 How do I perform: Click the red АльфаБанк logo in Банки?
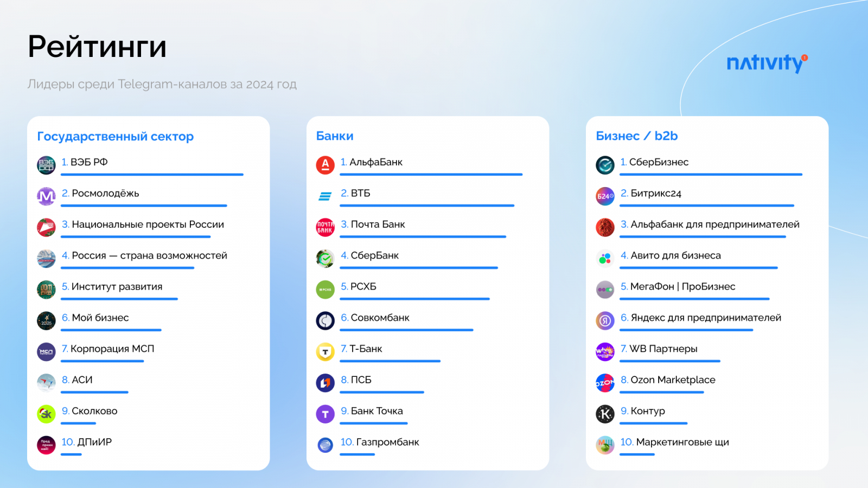325,165
